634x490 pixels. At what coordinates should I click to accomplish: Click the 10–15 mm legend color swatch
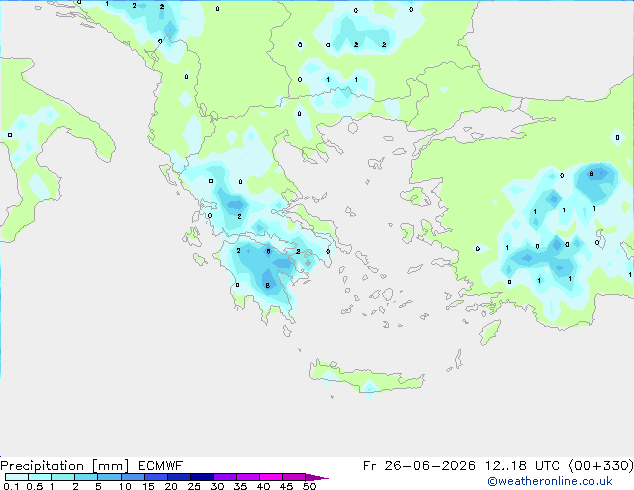(x=132, y=477)
